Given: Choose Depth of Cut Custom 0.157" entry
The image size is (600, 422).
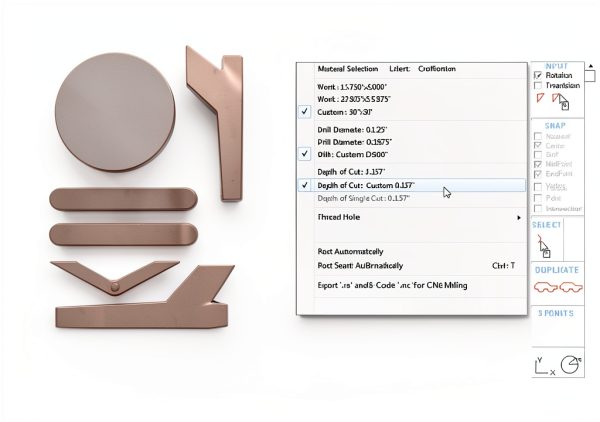Looking at the screenshot, I should [x=412, y=186].
